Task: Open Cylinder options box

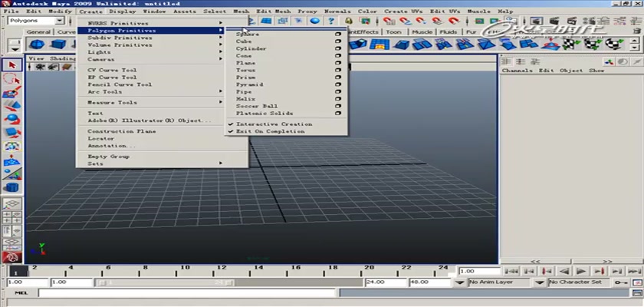Action: 338,48
